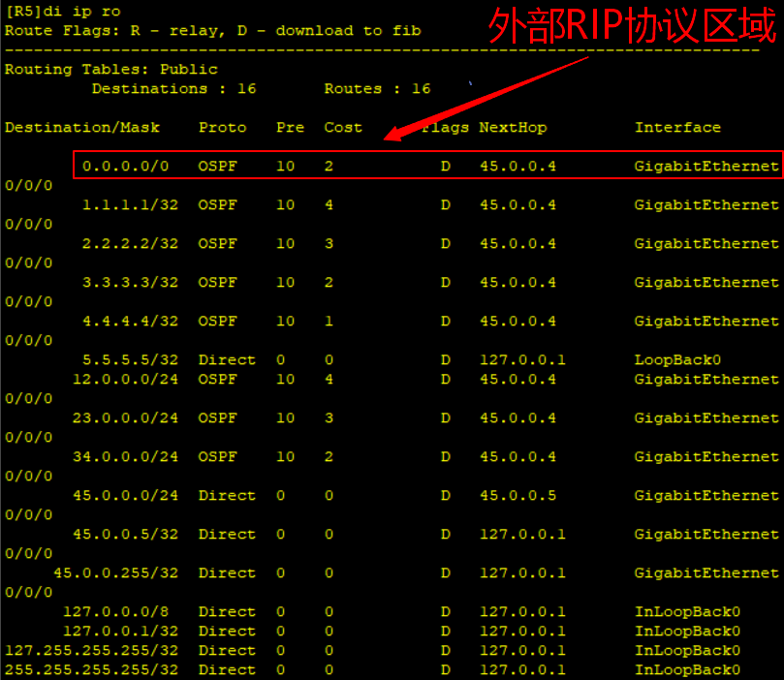Image resolution: width=784 pixels, height=680 pixels.
Task: Click destination "127.0.0.1/32"
Action: pyautogui.click(x=120, y=632)
